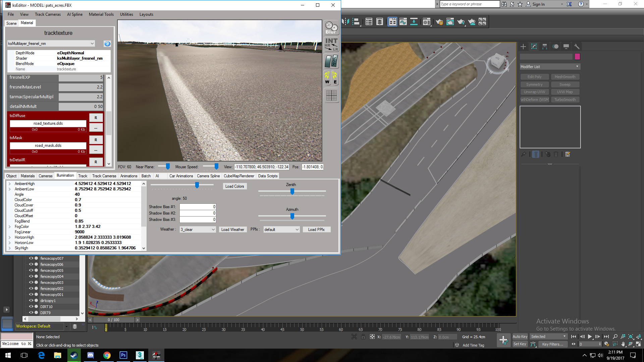Open the Weather 3_clear dropdown
644x362 pixels.
(x=198, y=230)
